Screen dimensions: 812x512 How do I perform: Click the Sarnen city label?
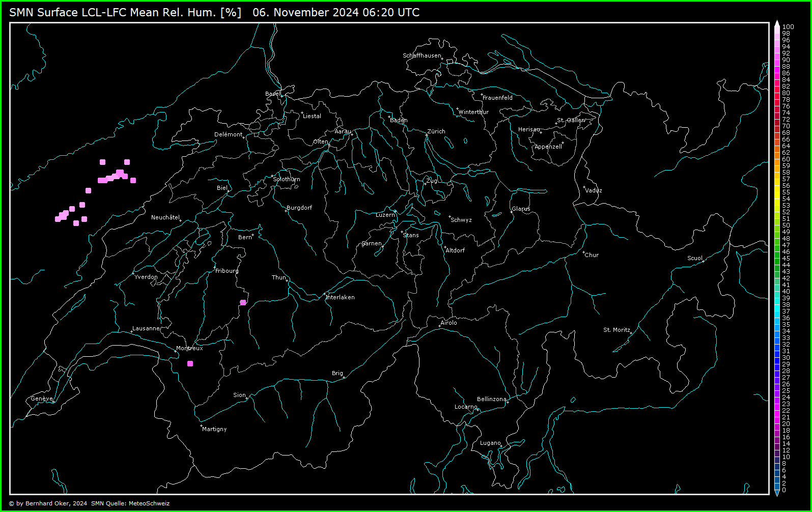click(372, 243)
